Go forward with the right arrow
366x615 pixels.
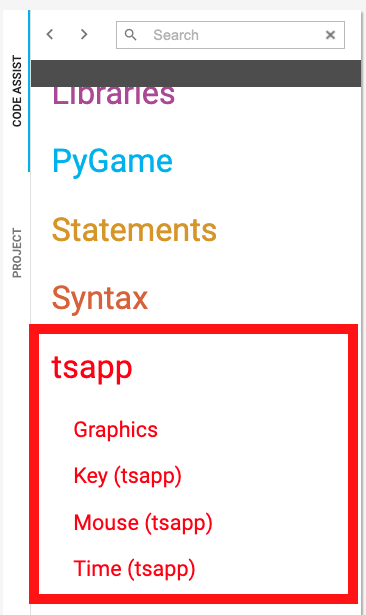tap(84, 35)
